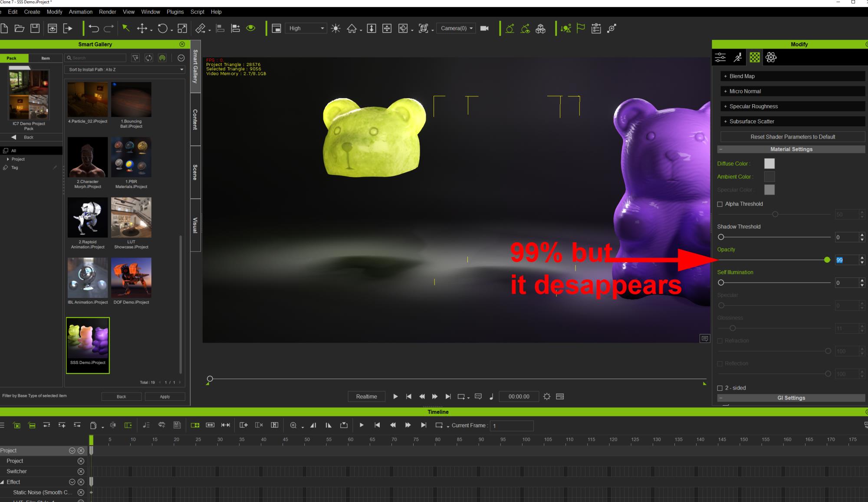Toggle the Realtime mode button
868x502 pixels.
[366, 396]
